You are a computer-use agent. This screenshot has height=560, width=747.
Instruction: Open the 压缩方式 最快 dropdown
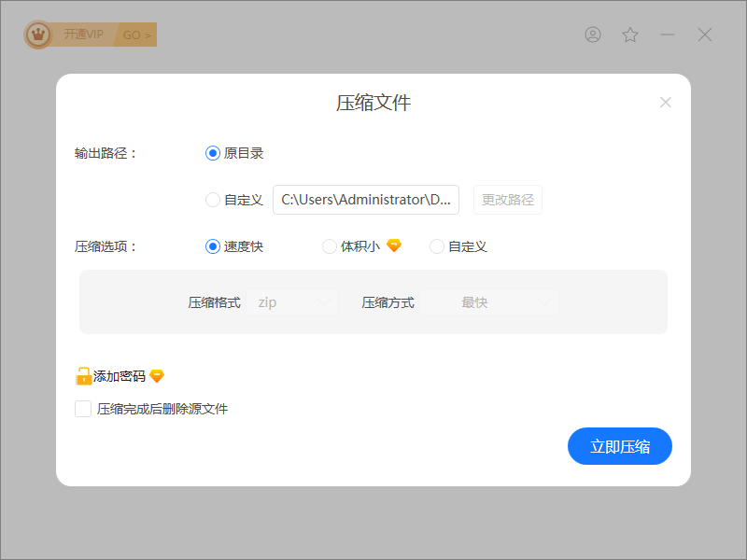point(489,302)
